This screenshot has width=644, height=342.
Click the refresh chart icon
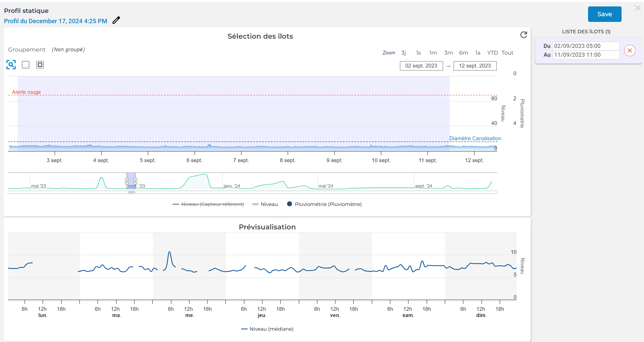pyautogui.click(x=524, y=35)
